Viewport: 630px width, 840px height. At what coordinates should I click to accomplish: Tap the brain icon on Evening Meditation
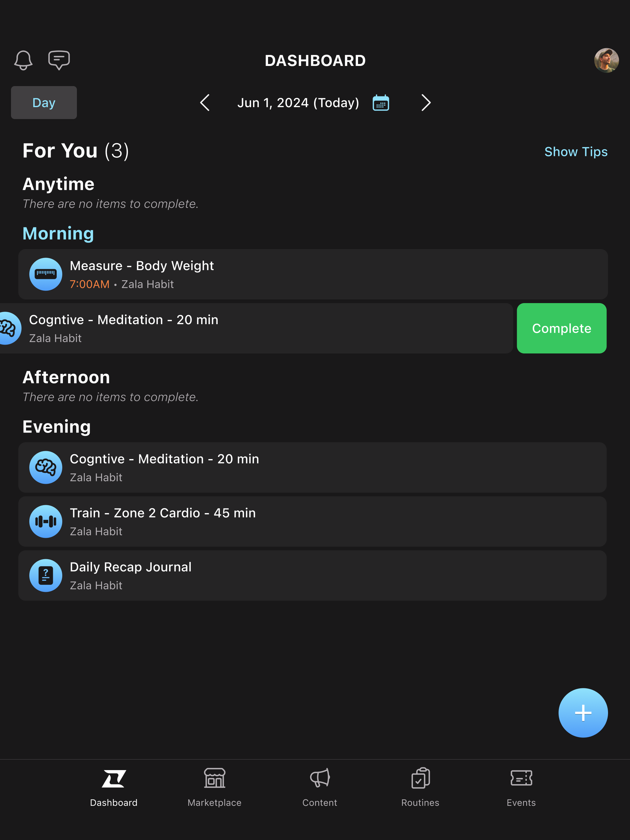[45, 468]
